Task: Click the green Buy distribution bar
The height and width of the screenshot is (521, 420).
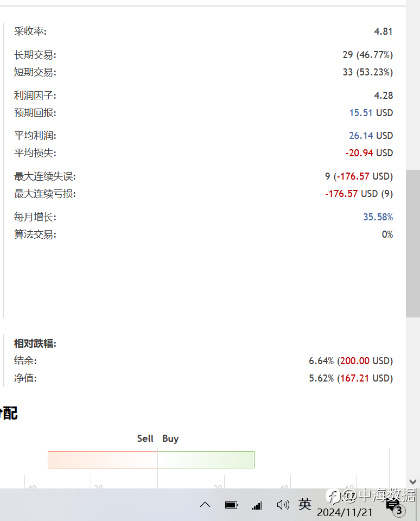Action: coord(206,460)
